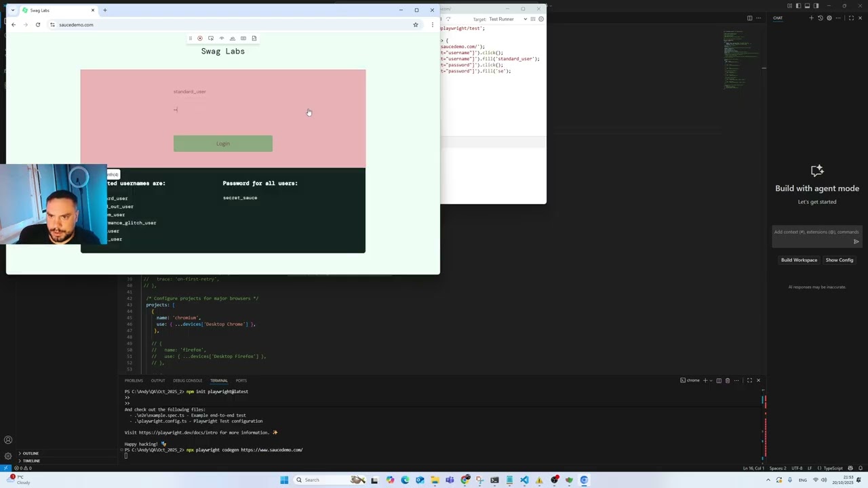Show chat history in VS Code
This screenshot has width=868, height=488.
tap(820, 18)
